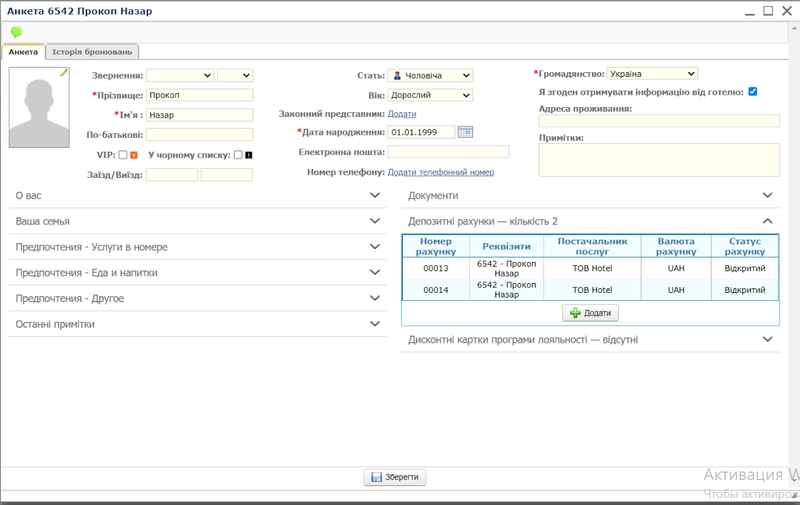Click 'Додати телефонний номер' link
800x505 pixels.
click(x=433, y=172)
